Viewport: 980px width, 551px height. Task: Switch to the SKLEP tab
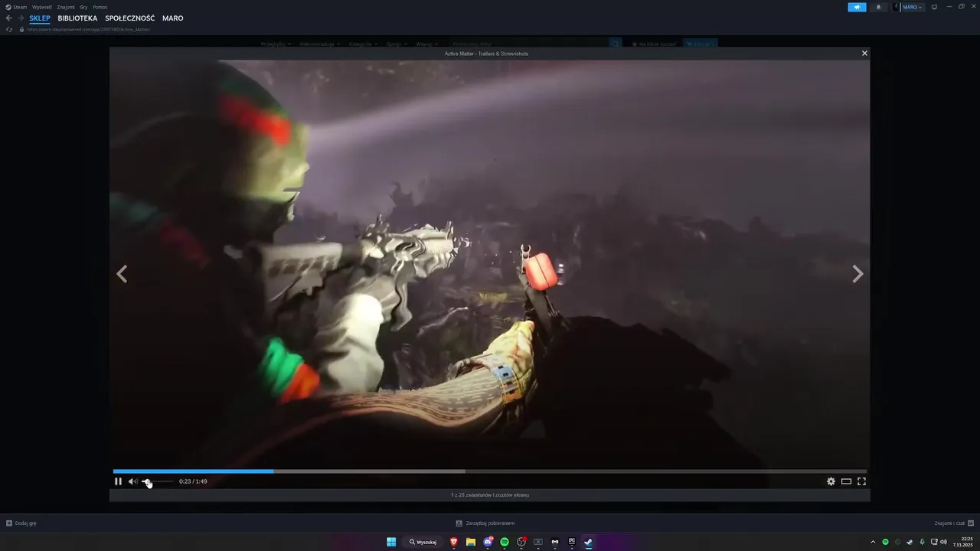tap(40, 18)
